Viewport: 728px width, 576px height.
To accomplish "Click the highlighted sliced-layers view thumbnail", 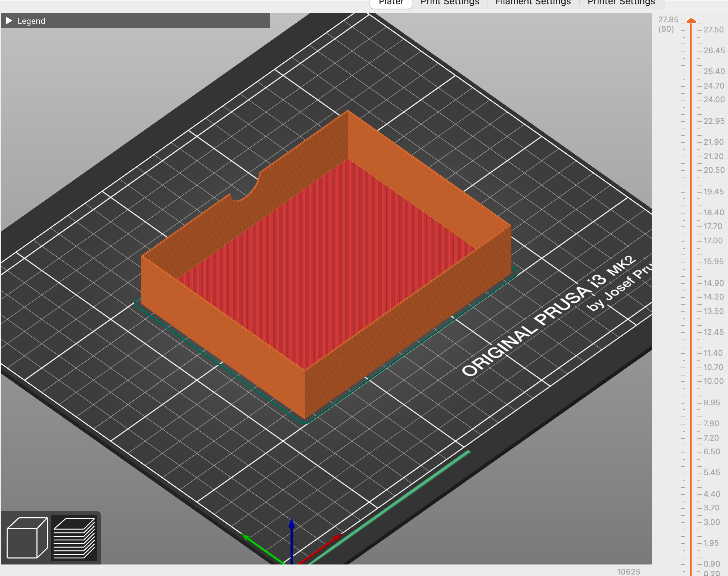I will (74, 538).
